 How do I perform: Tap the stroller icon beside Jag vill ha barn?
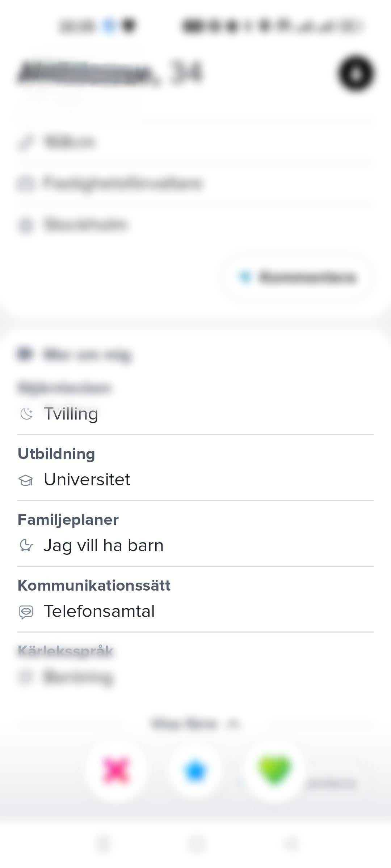tap(26, 546)
